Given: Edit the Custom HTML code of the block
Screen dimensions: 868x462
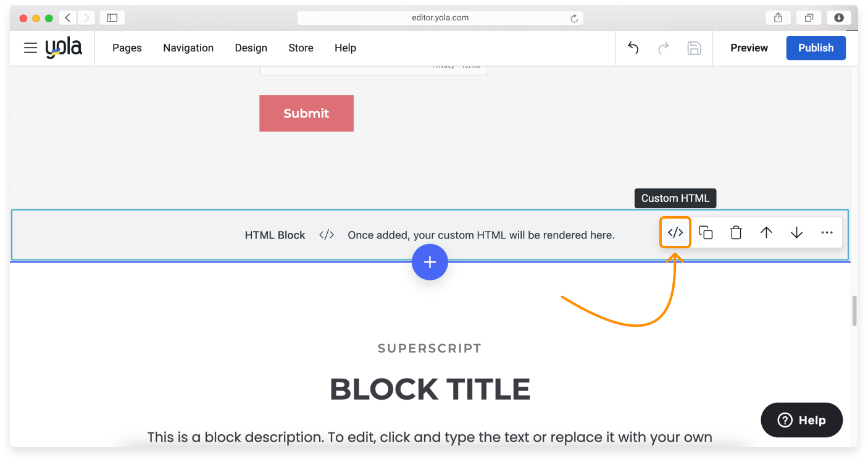Looking at the screenshot, I should point(675,232).
